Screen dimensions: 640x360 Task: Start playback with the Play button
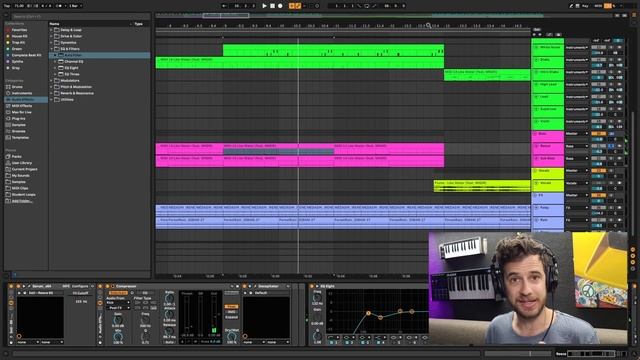(264, 6)
